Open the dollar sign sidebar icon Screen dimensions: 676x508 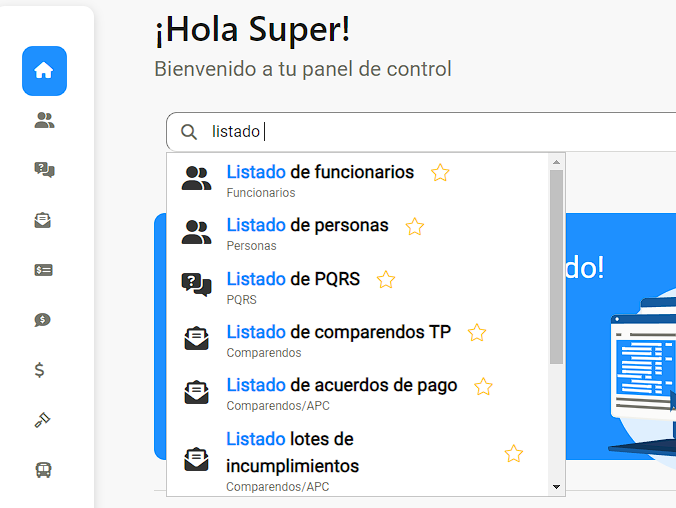click(40, 370)
